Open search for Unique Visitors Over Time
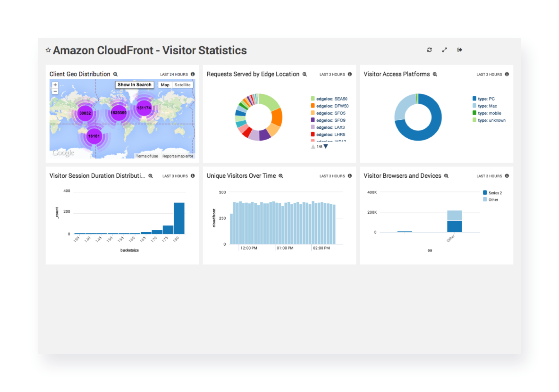Viewport: 559px width, 392px height. (x=281, y=176)
